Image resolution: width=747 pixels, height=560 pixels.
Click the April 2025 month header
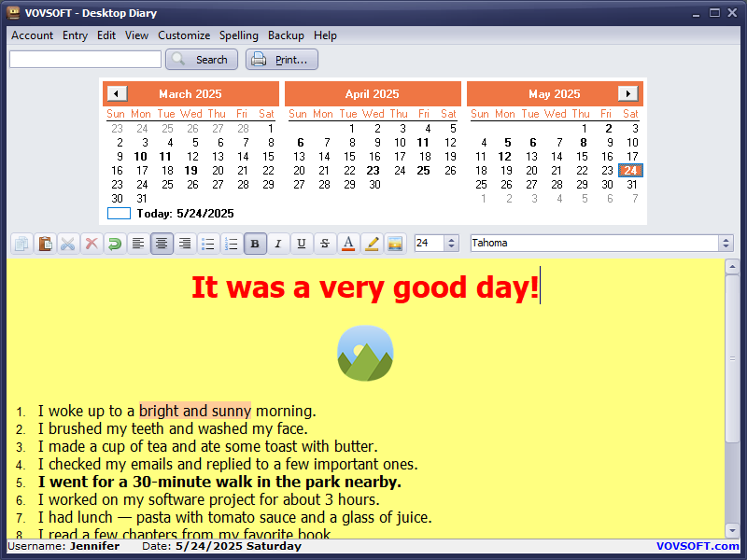coord(372,94)
